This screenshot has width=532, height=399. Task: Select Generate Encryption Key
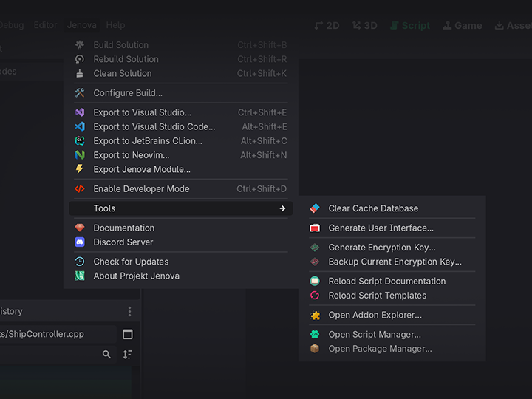[392, 248]
